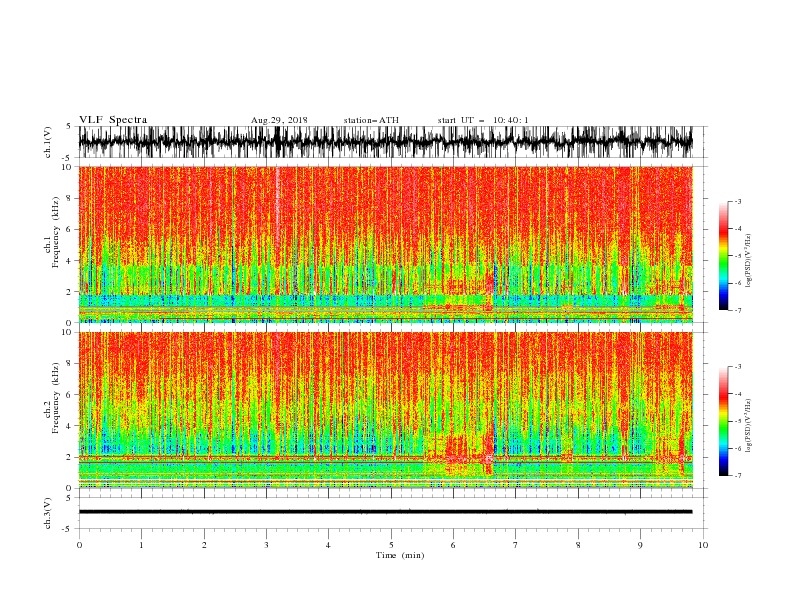Click the red burst near minute 6 in ch.2 spectrogram
This screenshot has height=612, width=792.
(457, 449)
